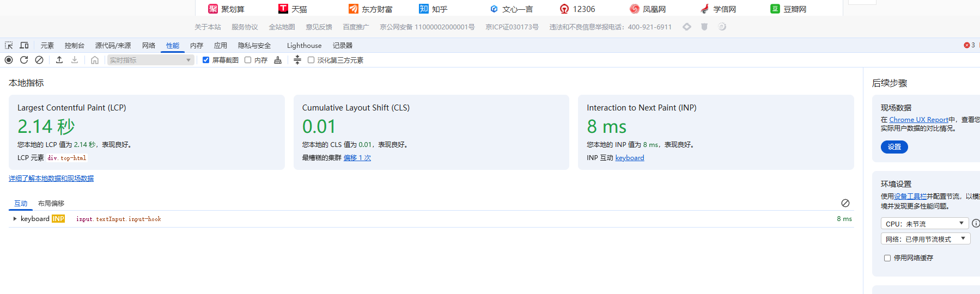This screenshot has width=980, height=294.
Task: Enable 停用网络缓存 checkbox
Action: [887, 258]
